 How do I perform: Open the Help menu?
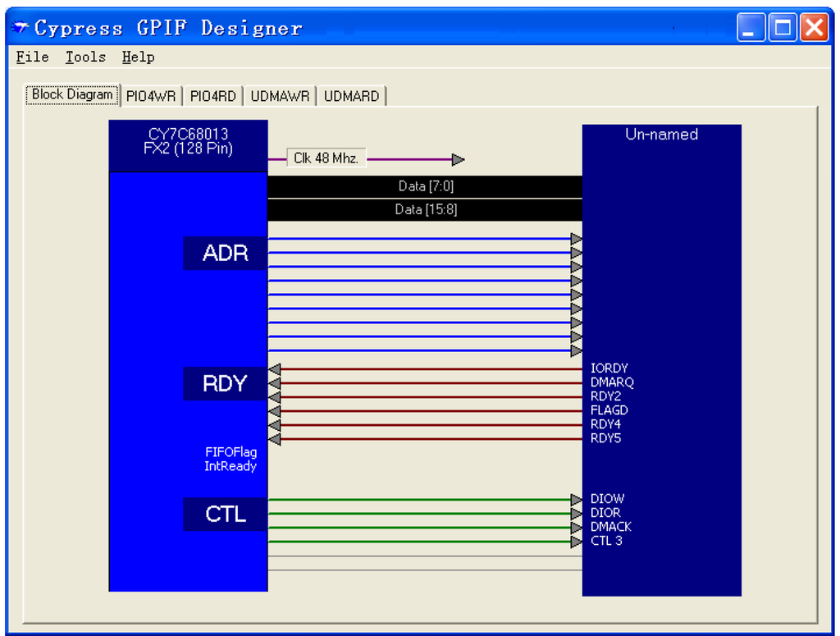(x=138, y=57)
